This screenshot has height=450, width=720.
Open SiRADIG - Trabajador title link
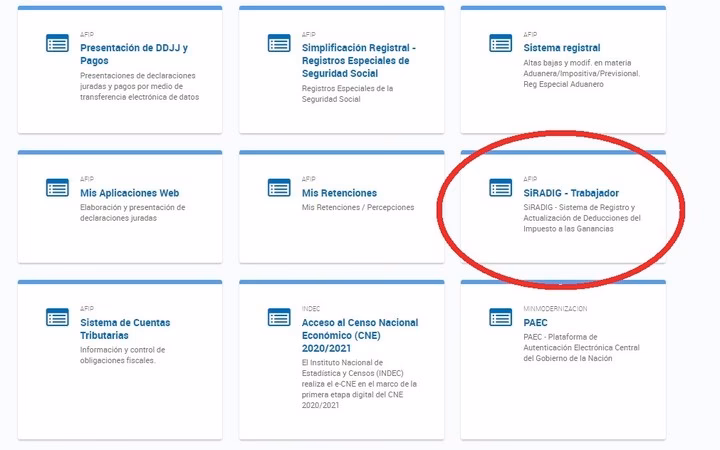pos(571,193)
